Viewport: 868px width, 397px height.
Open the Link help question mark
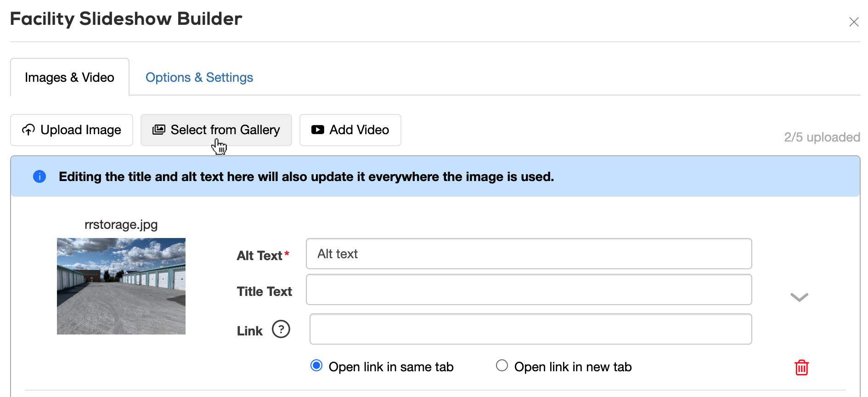[281, 329]
